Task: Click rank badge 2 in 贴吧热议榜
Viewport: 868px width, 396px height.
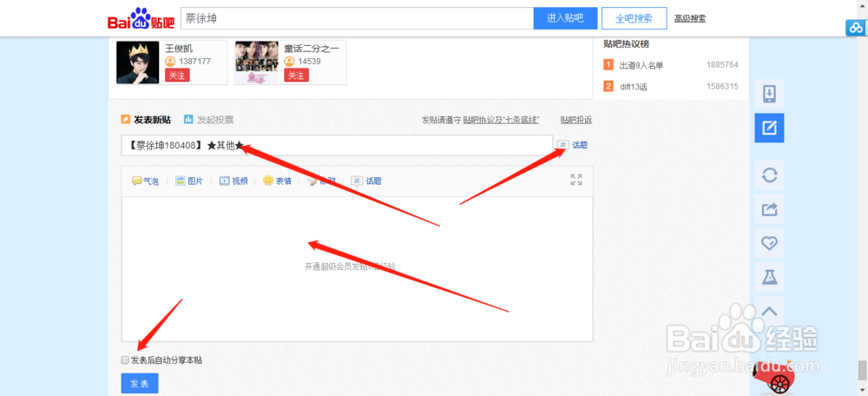Action: [x=608, y=86]
